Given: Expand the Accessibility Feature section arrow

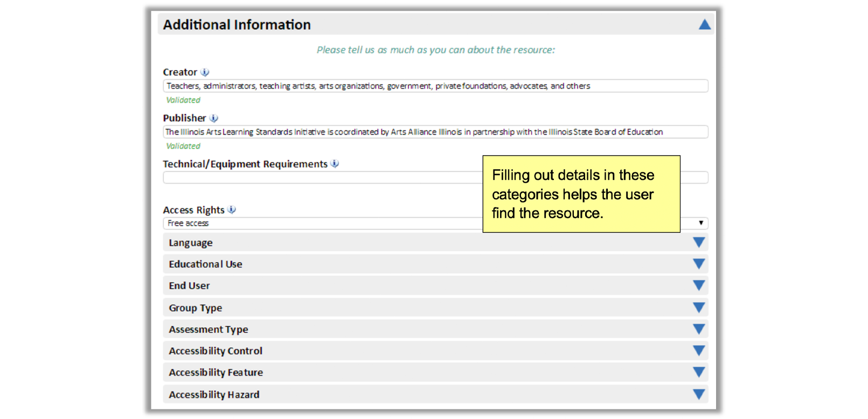Looking at the screenshot, I should click(699, 373).
